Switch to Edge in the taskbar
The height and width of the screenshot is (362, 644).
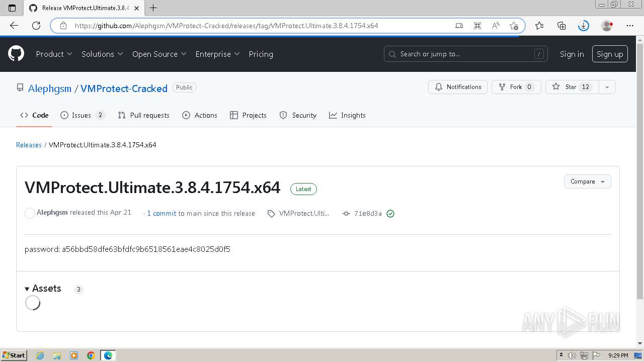tap(108, 355)
